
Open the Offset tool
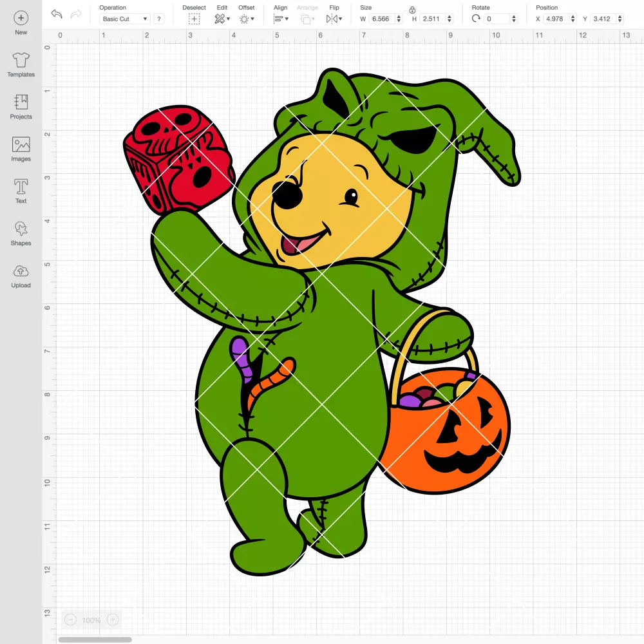(247, 19)
